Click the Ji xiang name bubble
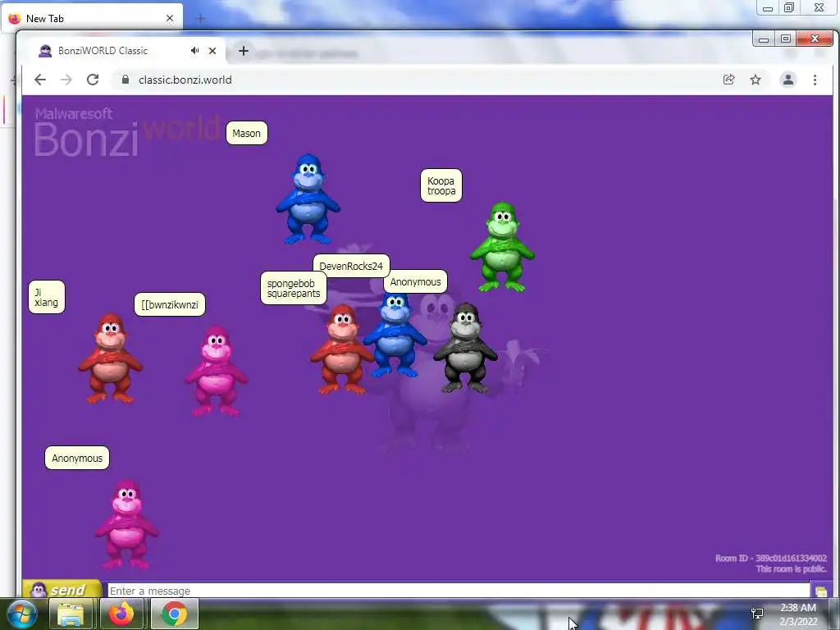Viewport: 840px width, 630px height. tap(47, 297)
